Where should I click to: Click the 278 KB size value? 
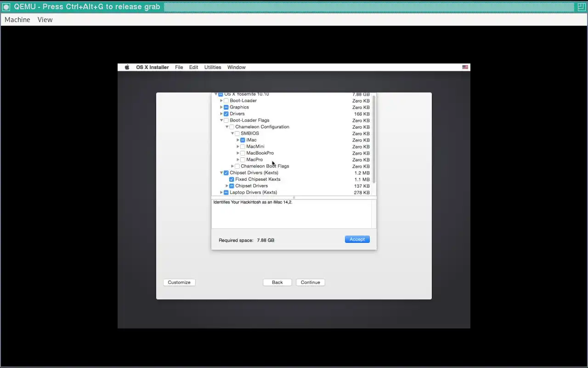click(362, 193)
